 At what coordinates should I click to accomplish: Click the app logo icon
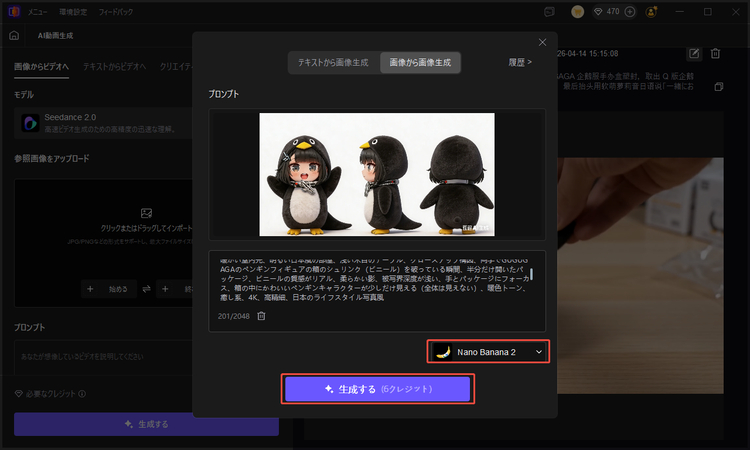[14, 11]
